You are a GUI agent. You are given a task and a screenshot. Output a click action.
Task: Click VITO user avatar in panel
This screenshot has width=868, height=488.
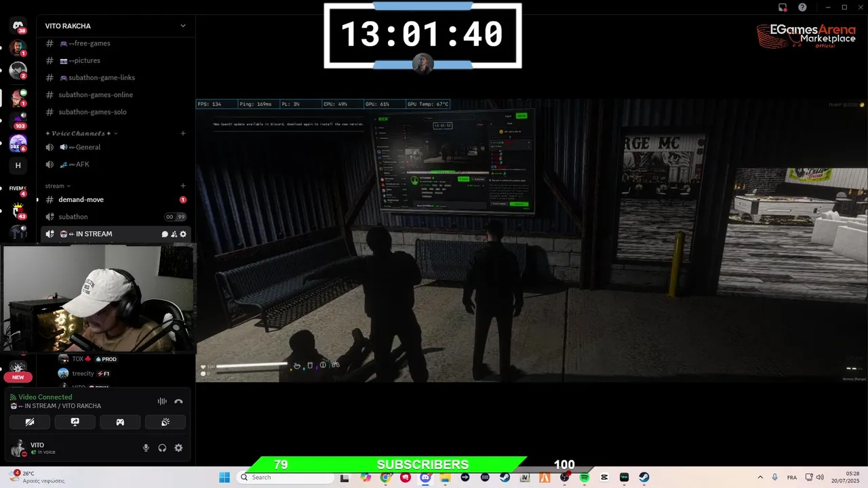pos(18,448)
